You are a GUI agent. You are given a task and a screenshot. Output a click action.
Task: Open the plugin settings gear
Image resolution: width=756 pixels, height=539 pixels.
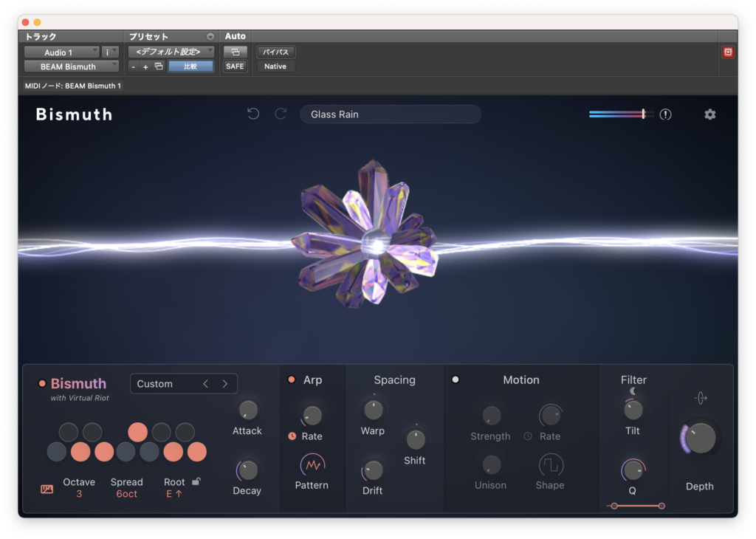[x=709, y=114]
